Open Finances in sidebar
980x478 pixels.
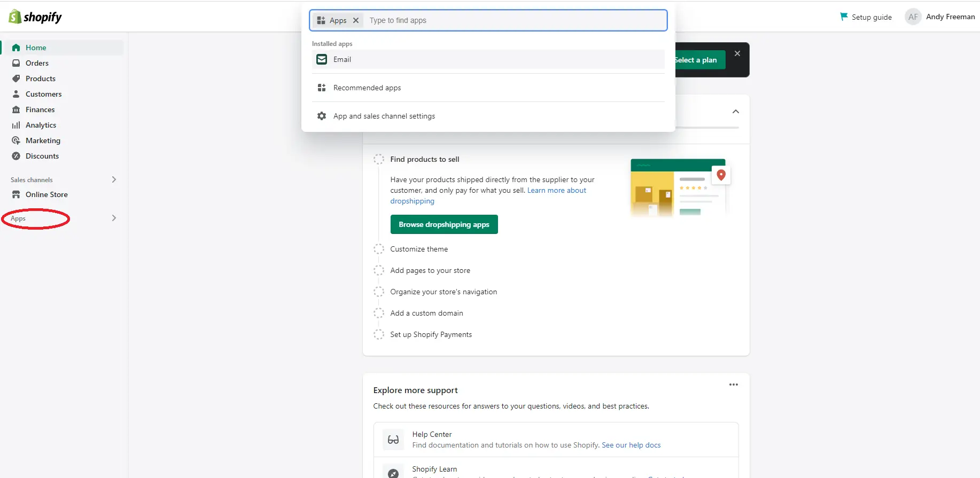40,109
